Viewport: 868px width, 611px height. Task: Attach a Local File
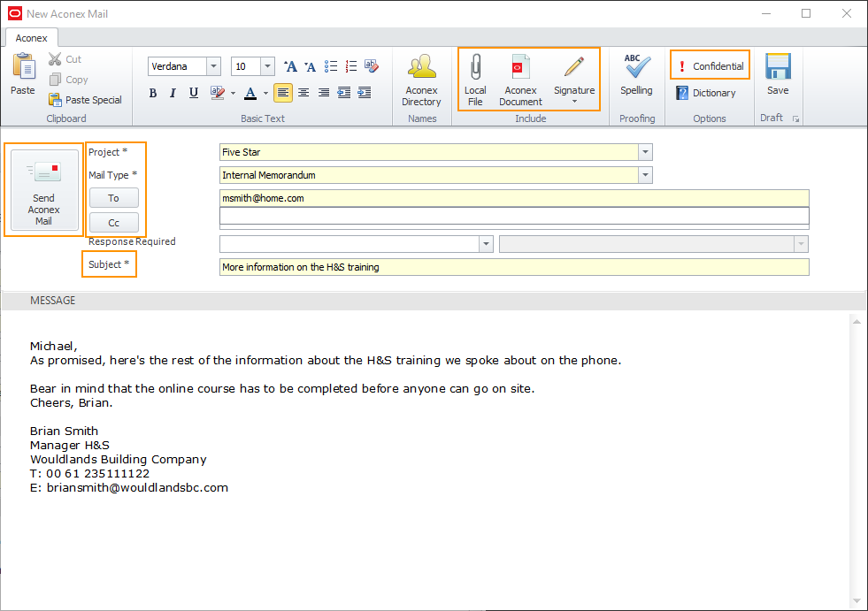point(475,80)
